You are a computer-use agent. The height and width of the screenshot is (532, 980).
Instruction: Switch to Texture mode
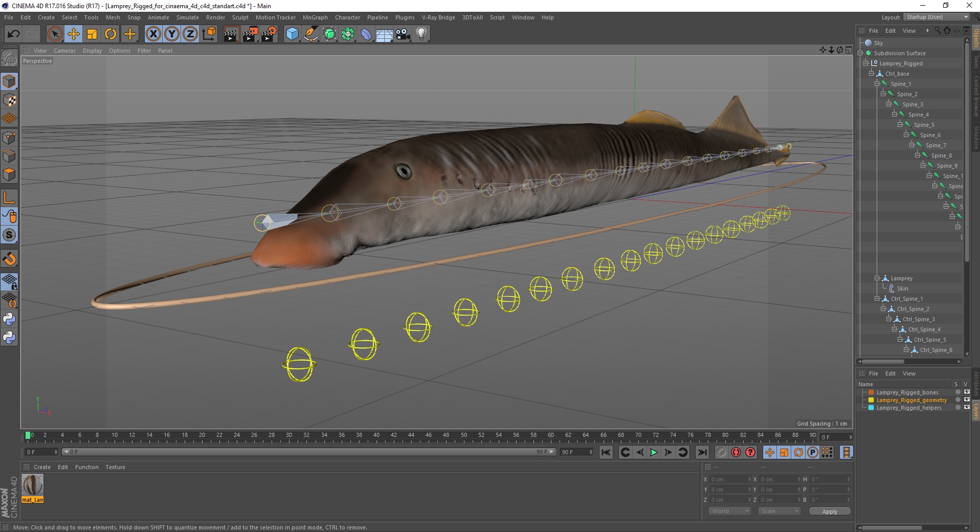pyautogui.click(x=9, y=100)
